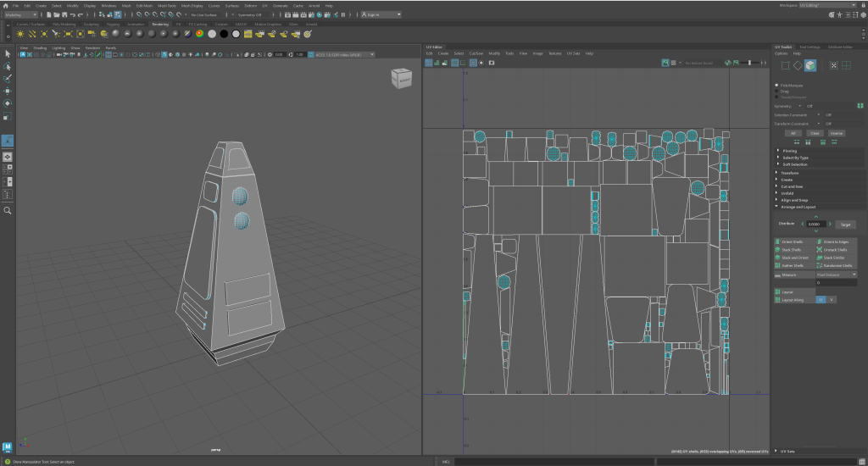The image size is (868, 466).
Task: Open the Mesh Tools menu
Action: tap(167, 6)
